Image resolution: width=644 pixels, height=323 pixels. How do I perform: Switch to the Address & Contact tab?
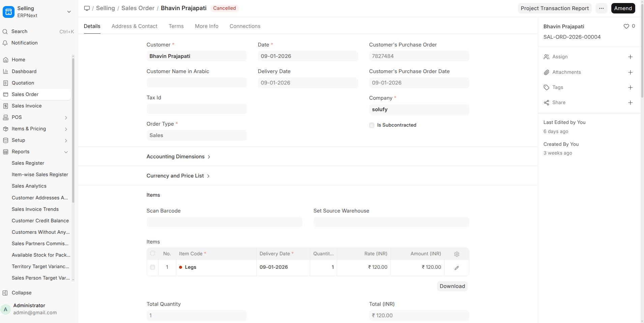pyautogui.click(x=134, y=26)
